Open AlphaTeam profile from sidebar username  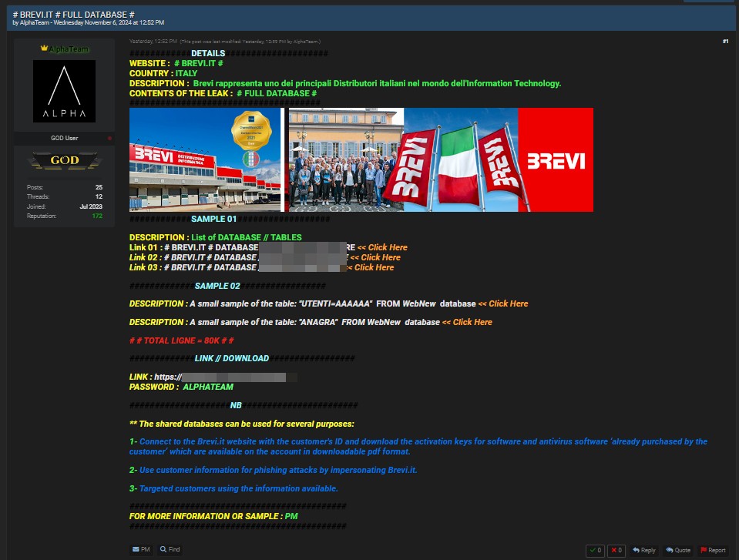click(x=69, y=49)
